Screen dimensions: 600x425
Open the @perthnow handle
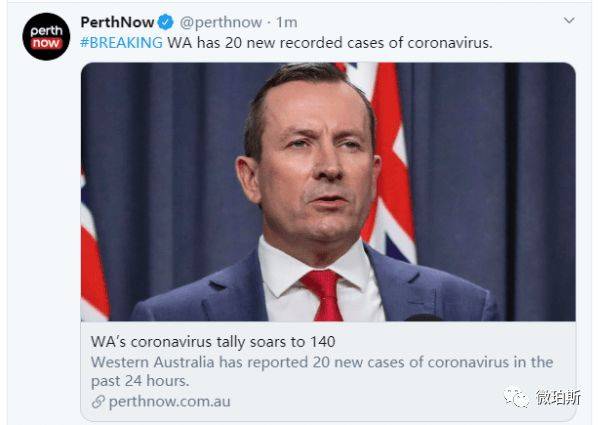221,22
